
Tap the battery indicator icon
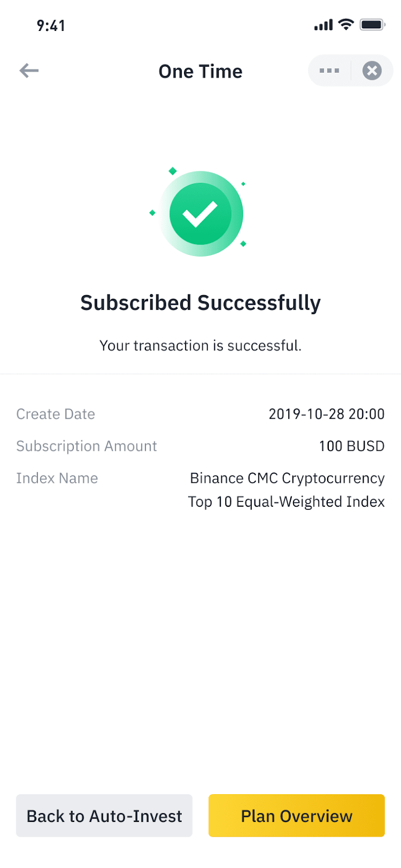coord(372,25)
